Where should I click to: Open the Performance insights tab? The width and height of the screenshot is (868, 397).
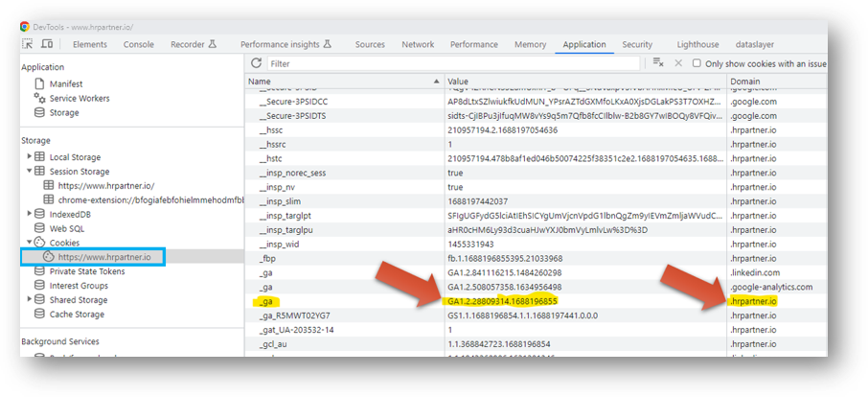point(286,44)
